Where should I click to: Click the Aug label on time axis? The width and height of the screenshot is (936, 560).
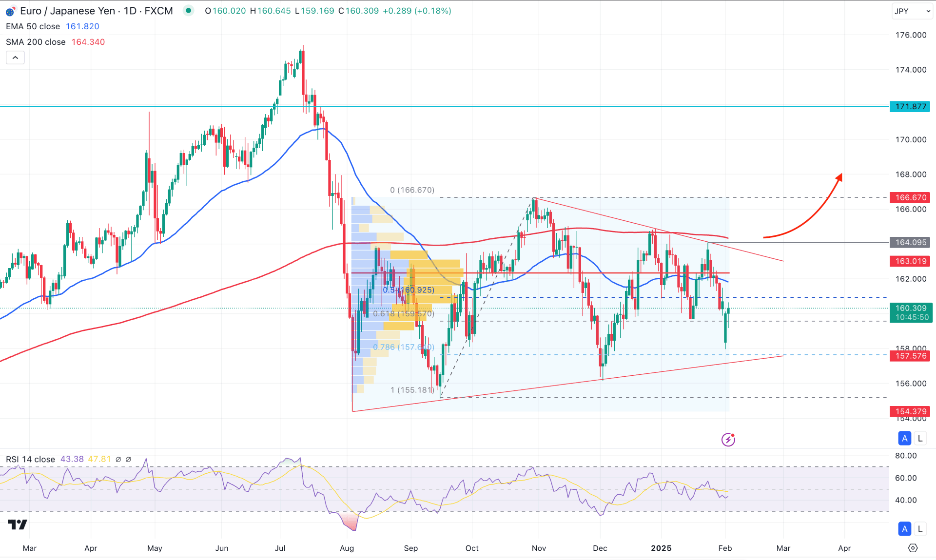coord(347,548)
